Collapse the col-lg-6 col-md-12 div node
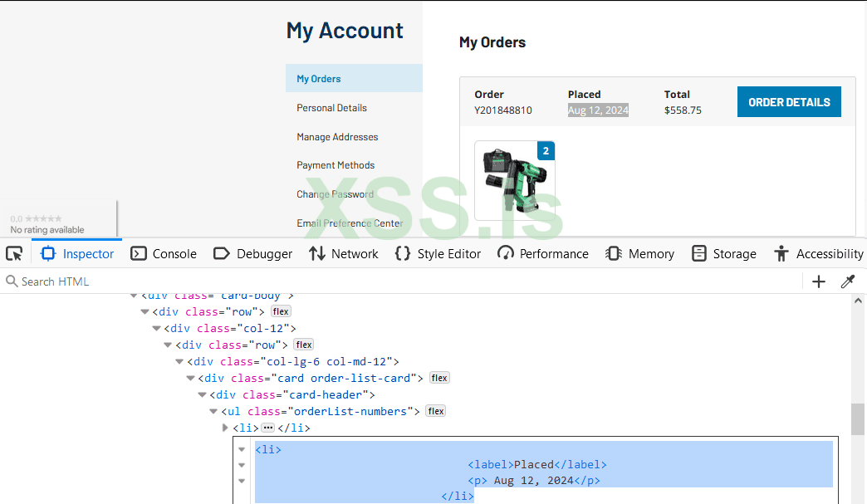Image resolution: width=867 pixels, height=504 pixels. click(179, 361)
